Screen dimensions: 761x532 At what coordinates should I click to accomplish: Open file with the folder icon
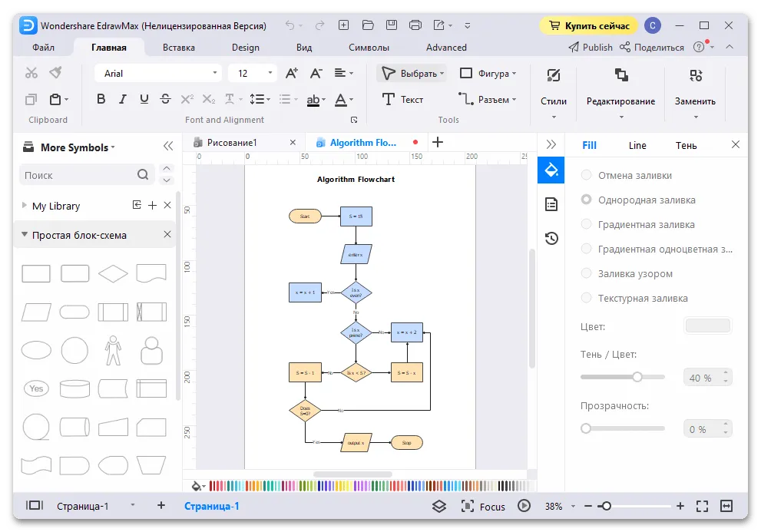pos(368,25)
